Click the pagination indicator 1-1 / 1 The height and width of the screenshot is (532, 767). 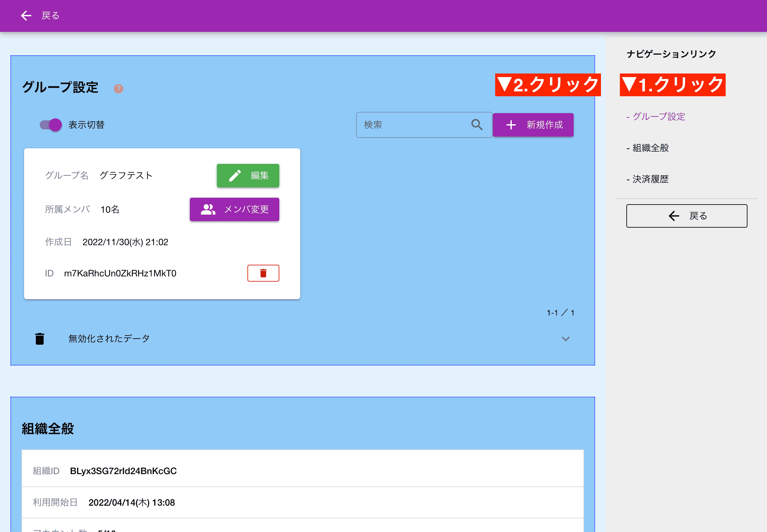coord(560,312)
